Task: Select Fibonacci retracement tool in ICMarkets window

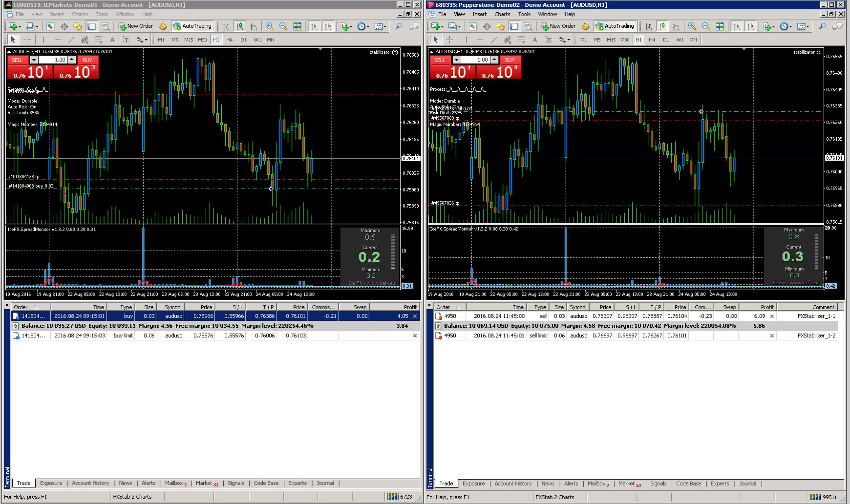Action: click(x=99, y=40)
